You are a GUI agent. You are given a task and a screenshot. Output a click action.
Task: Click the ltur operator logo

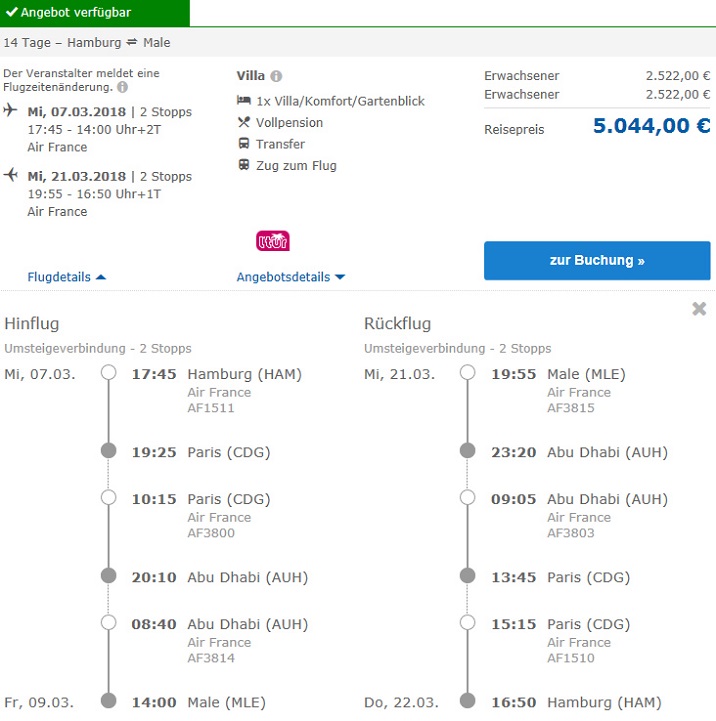[273, 241]
